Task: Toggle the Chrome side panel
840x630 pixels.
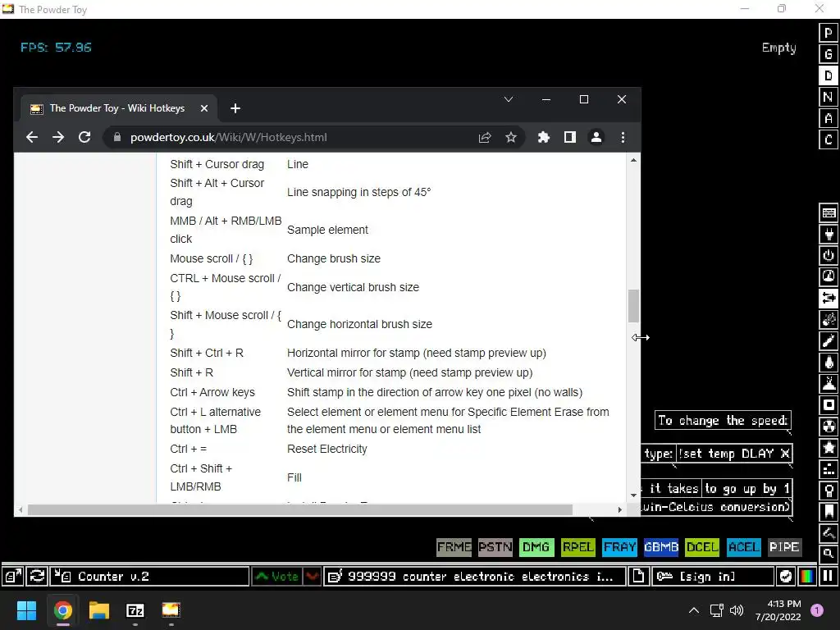Action: [x=570, y=137]
